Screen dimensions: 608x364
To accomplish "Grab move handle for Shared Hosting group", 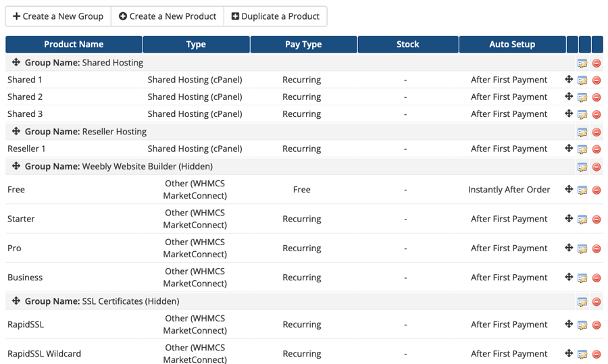I will [16, 62].
